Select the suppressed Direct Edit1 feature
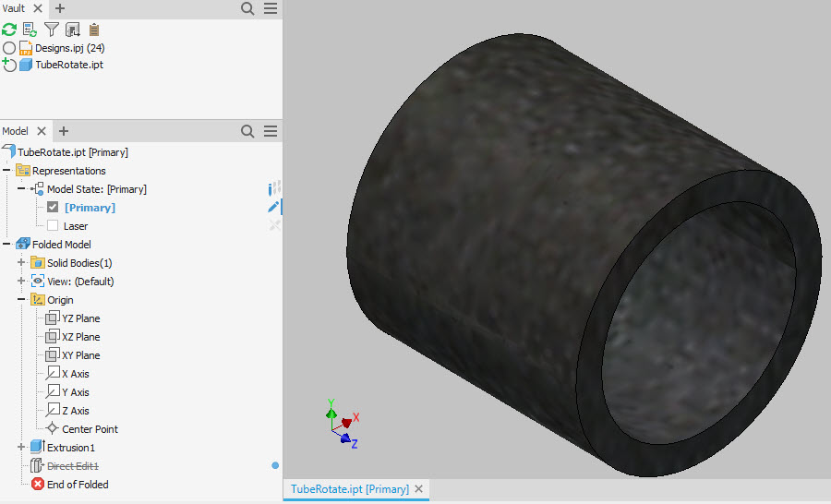The height and width of the screenshot is (504, 831). pyautogui.click(x=73, y=466)
